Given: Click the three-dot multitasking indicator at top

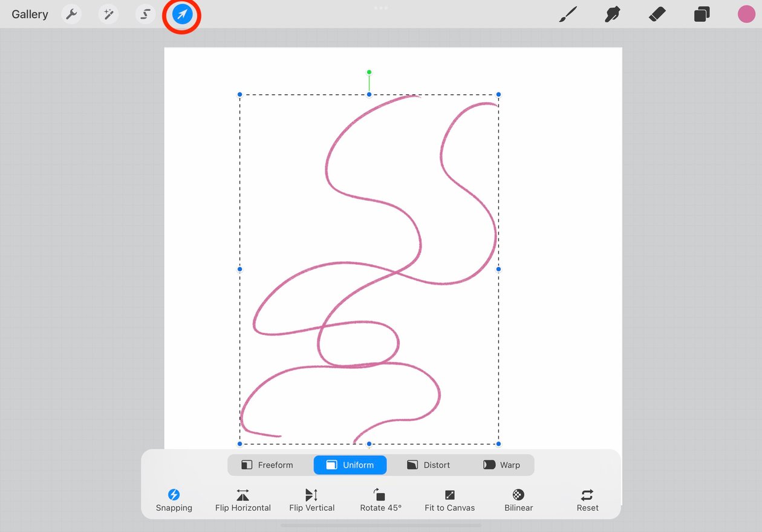Looking at the screenshot, I should point(381,8).
